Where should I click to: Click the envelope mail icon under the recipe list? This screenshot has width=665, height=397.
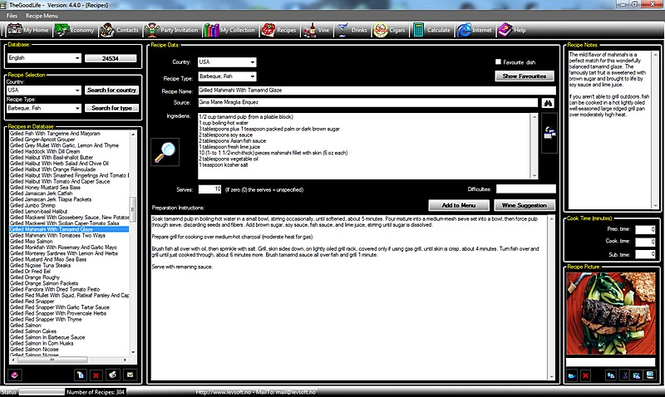point(130,375)
